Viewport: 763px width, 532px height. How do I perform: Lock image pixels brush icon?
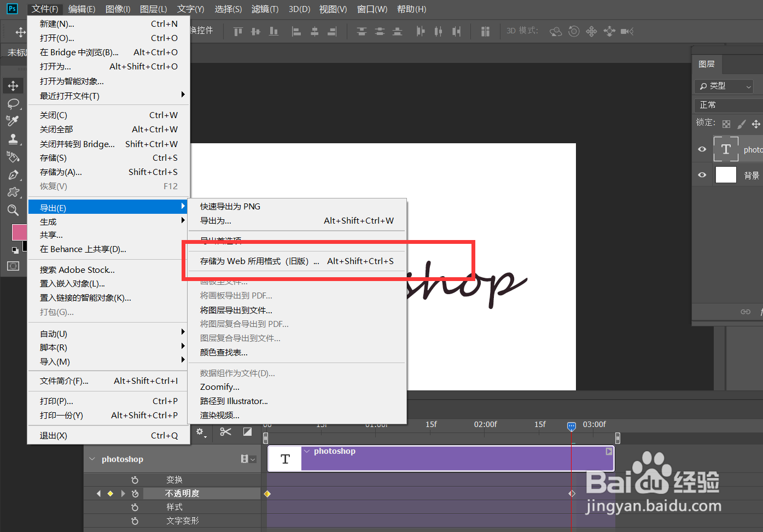[741, 124]
